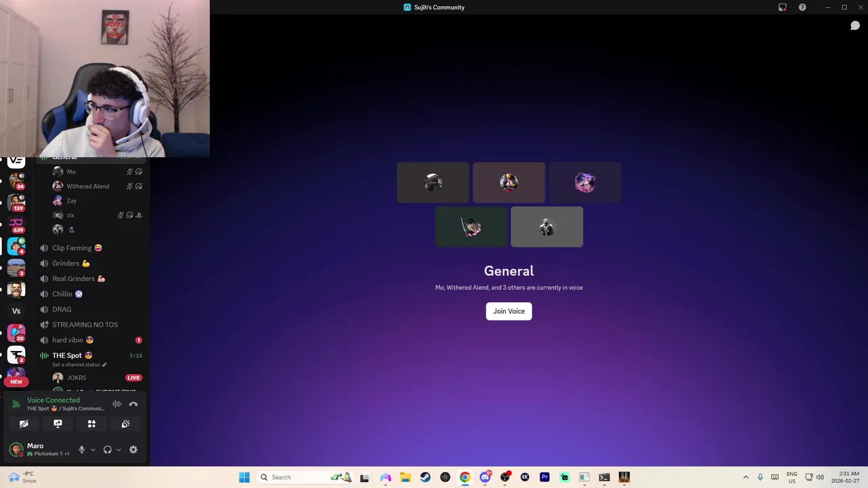Viewport: 868px width, 488px height.
Task: Toggle camera on in the voice panel
Action: [x=24, y=424]
